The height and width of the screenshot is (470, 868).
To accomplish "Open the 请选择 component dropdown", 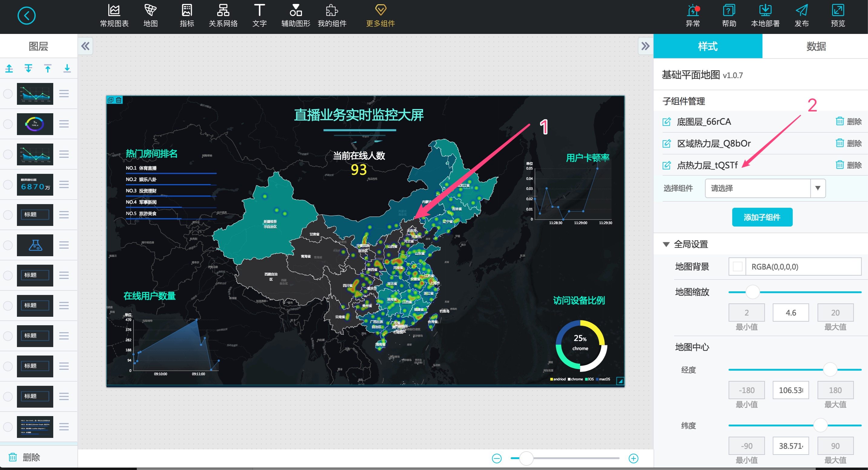I will (758, 188).
